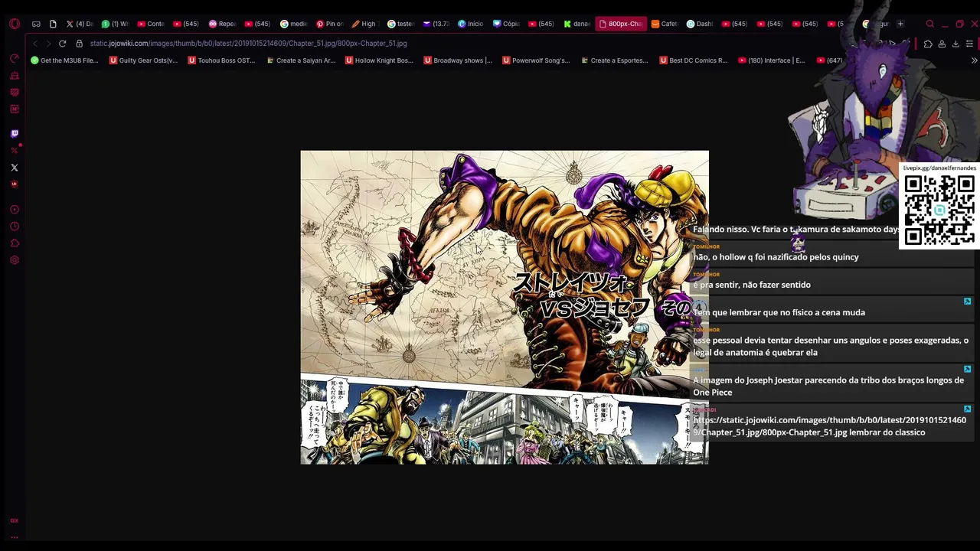Switch to the 'Início' tab

pyautogui.click(x=471, y=24)
